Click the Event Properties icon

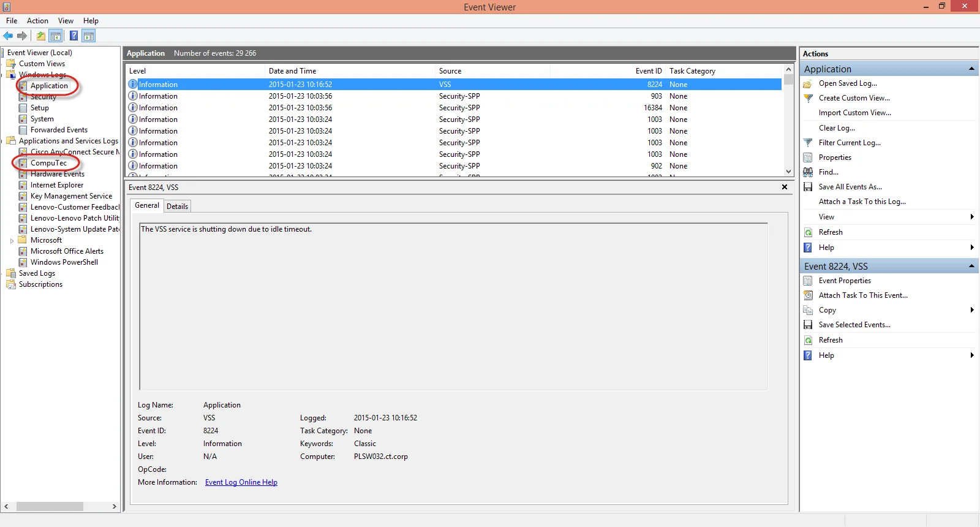(808, 281)
